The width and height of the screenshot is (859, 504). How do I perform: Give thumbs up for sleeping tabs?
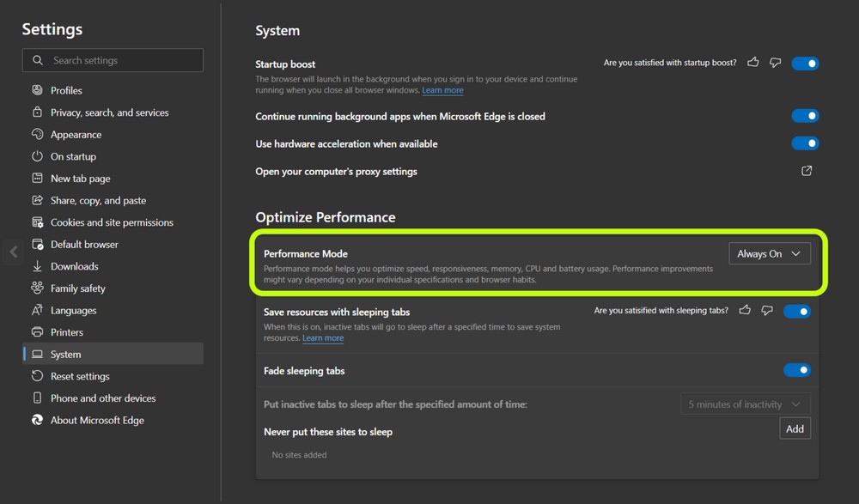(x=745, y=310)
